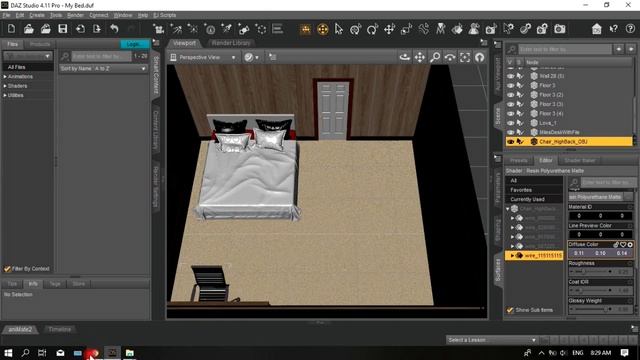The width and height of the screenshot is (640, 360).
Task: Expand the highlighted wire_115115115 surface
Action: pos(513,256)
